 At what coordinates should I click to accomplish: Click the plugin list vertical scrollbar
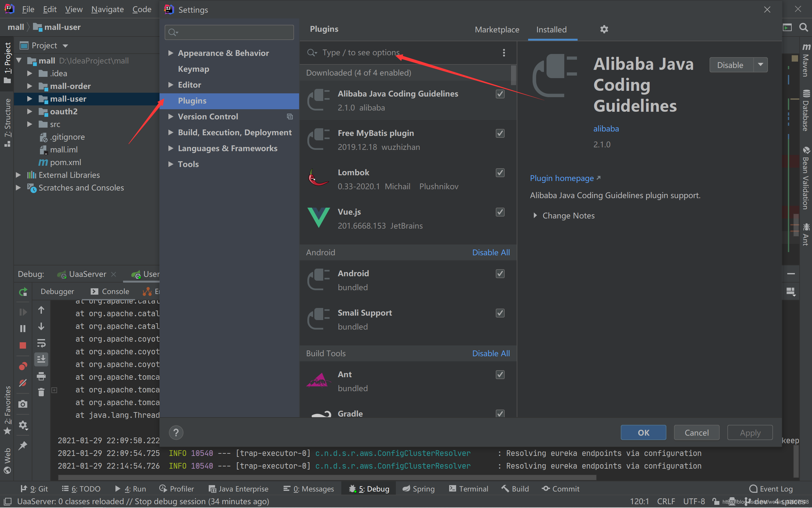point(514,75)
